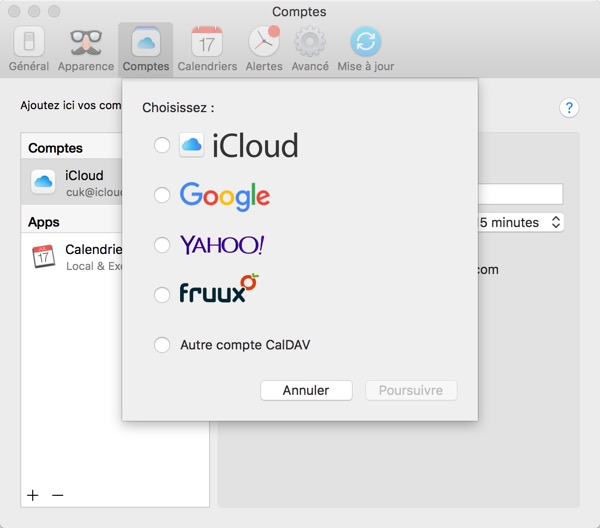Viewport: 600px width, 528px height.
Task: Open the Mise à jour tab
Action: tap(365, 49)
